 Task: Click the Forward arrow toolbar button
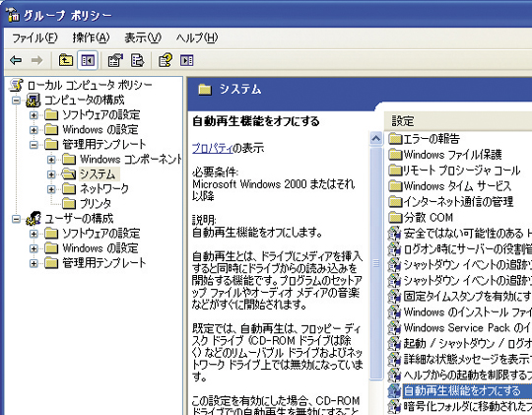coord(37,60)
